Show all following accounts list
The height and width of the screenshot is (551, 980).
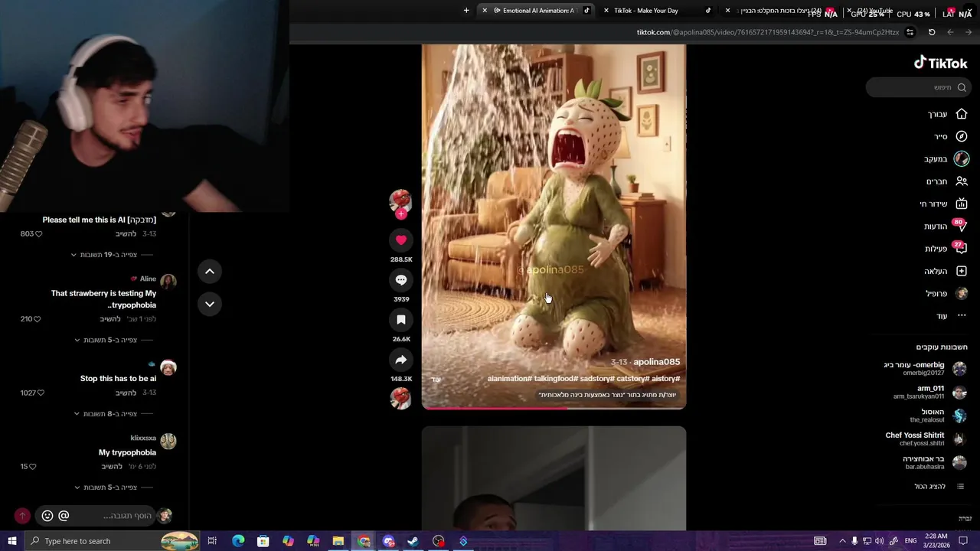coord(939,487)
